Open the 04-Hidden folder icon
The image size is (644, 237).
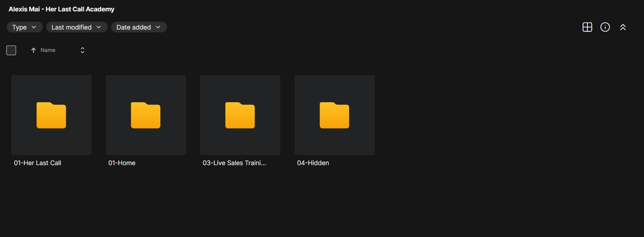[334, 115]
